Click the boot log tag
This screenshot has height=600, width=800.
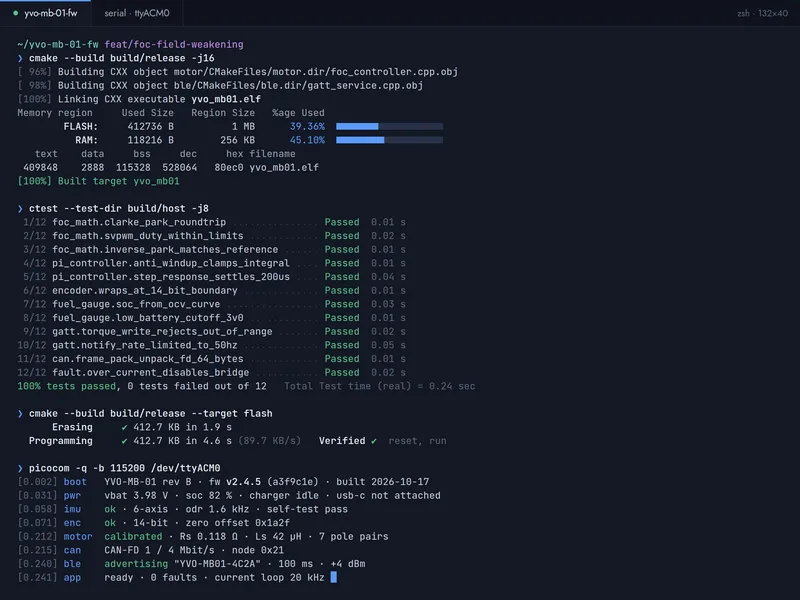click(75, 482)
